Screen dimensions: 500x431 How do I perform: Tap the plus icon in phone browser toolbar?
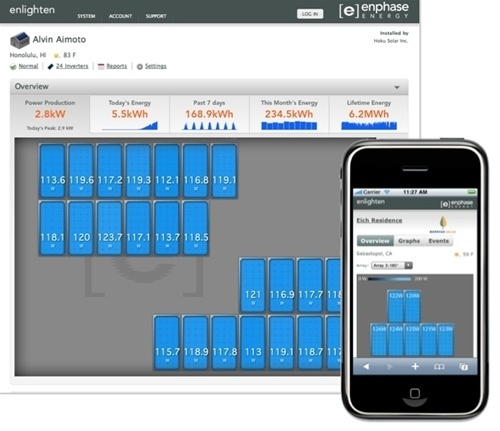point(415,366)
